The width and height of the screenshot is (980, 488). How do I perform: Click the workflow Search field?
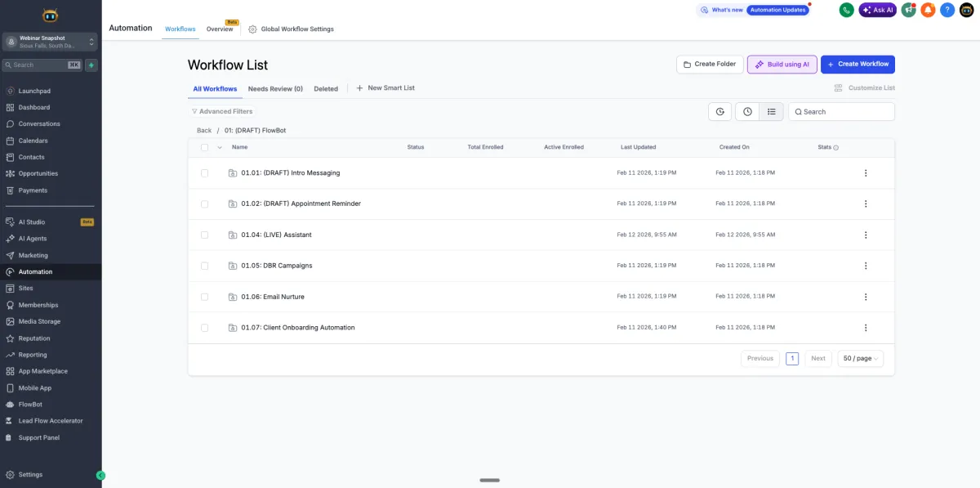coord(841,112)
